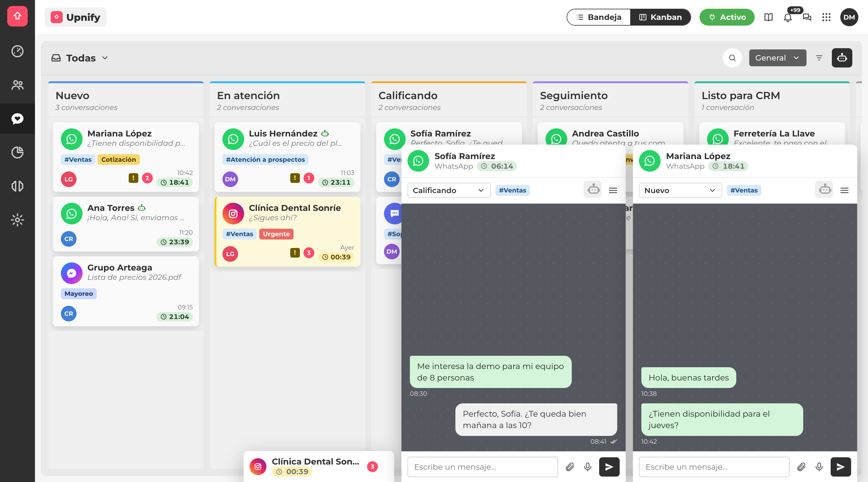The height and width of the screenshot is (482, 868).
Task: Open notifications bell with +99 badge
Action: (788, 17)
